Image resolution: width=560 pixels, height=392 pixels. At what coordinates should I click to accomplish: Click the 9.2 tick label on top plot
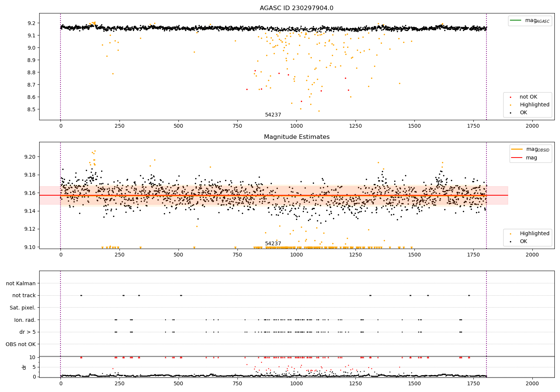click(x=32, y=23)
